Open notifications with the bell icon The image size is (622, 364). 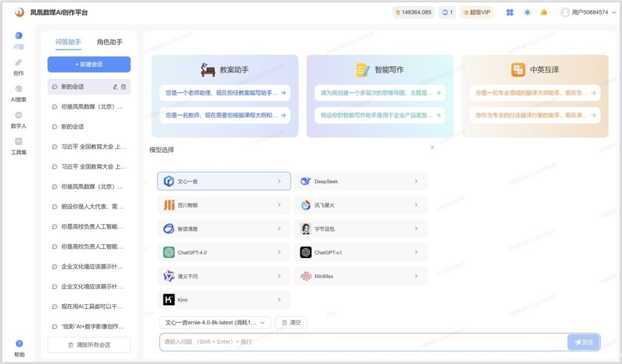coord(544,12)
